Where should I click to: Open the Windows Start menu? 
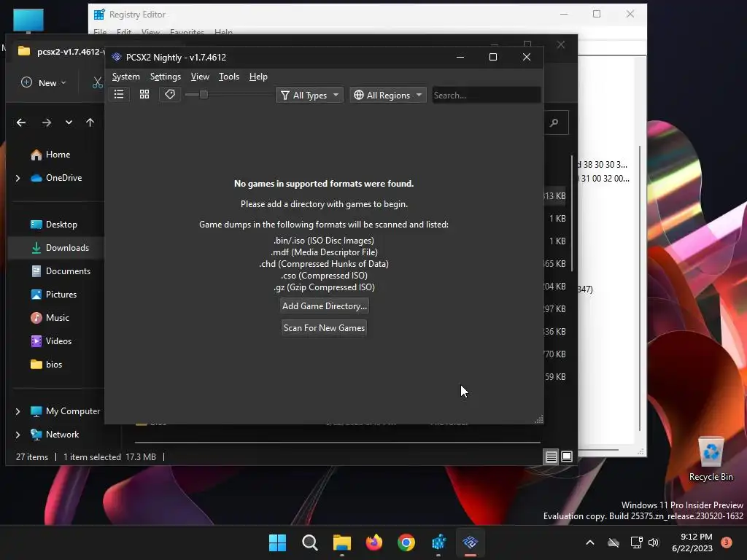277,542
